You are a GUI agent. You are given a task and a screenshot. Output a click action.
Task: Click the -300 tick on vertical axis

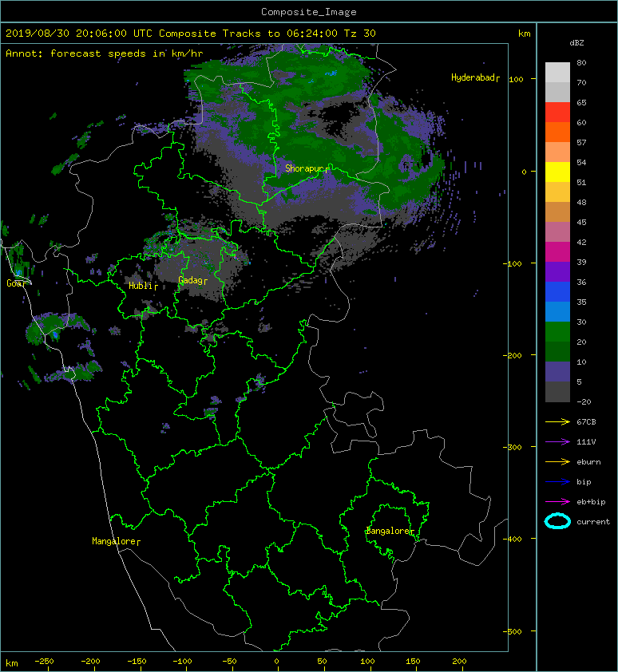[513, 447]
